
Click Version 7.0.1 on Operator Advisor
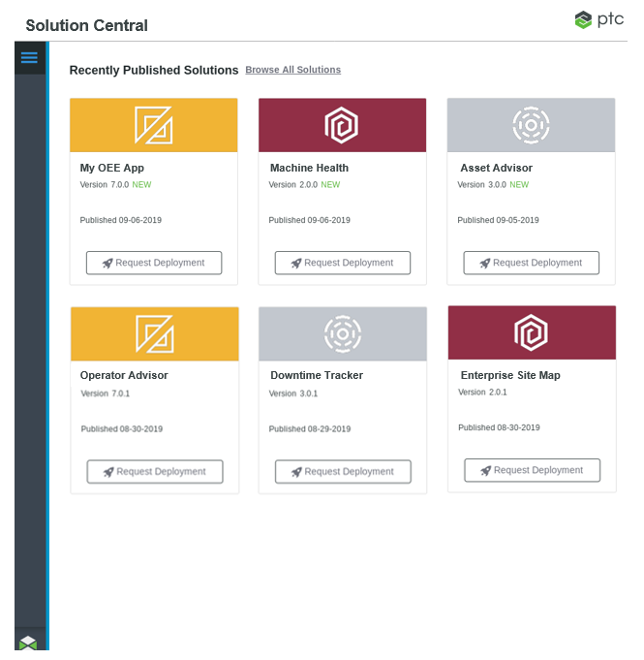[106, 393]
